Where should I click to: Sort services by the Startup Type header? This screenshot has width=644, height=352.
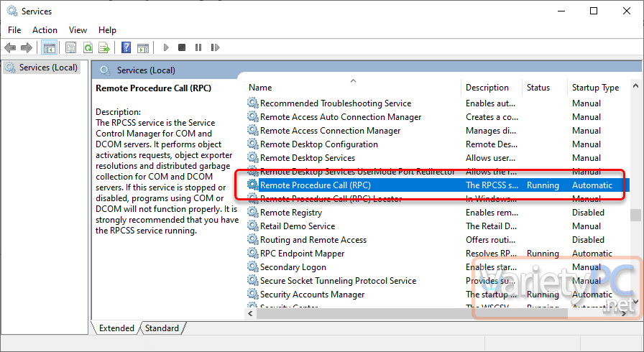595,88
